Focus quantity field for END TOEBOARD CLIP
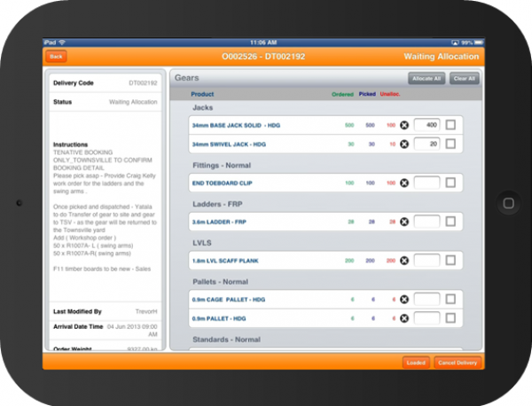532x406 pixels. pyautogui.click(x=426, y=183)
